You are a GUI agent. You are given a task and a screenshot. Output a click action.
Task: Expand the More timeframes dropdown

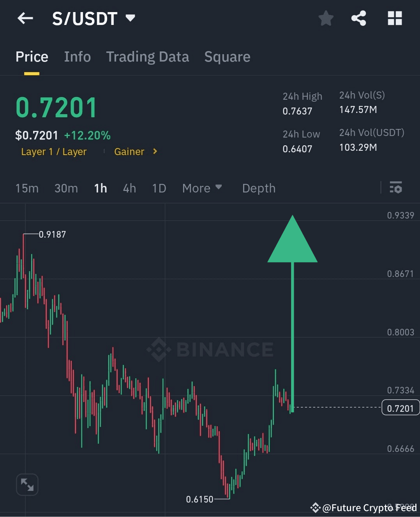(x=202, y=188)
